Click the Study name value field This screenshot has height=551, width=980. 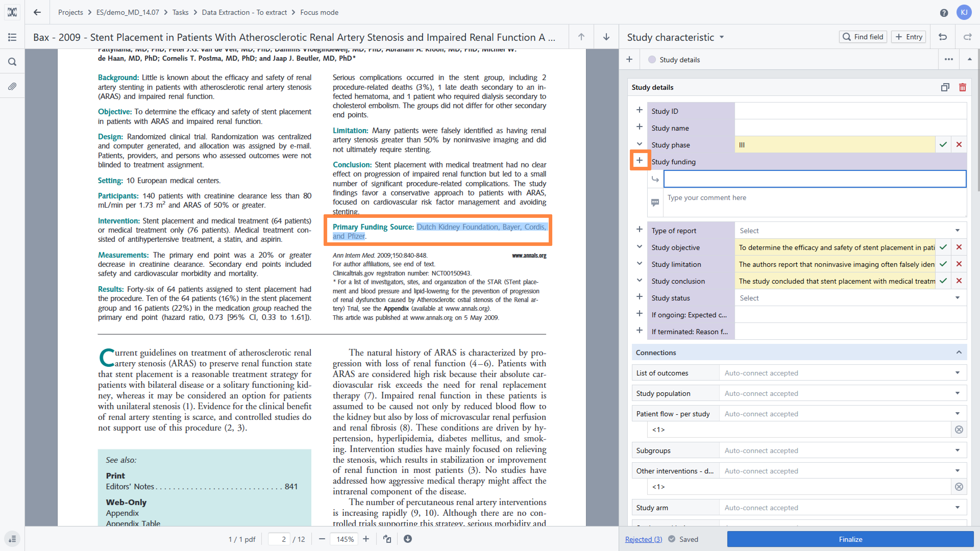850,128
